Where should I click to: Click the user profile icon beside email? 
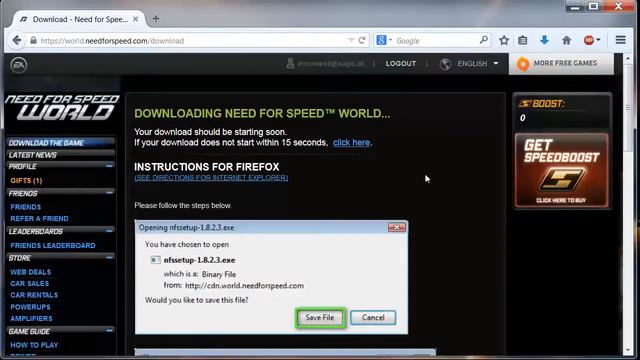pos(290,63)
